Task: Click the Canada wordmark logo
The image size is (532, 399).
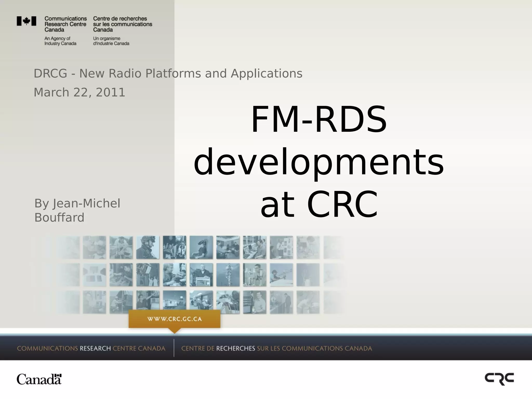Action: tap(39, 379)
